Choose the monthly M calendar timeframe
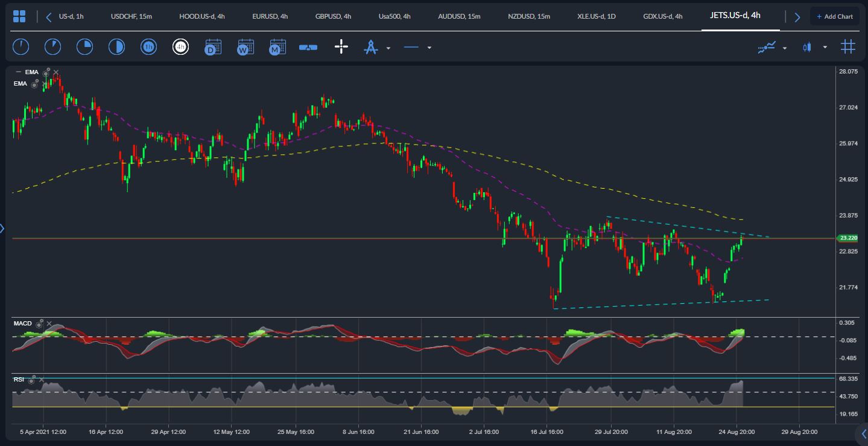 click(277, 47)
